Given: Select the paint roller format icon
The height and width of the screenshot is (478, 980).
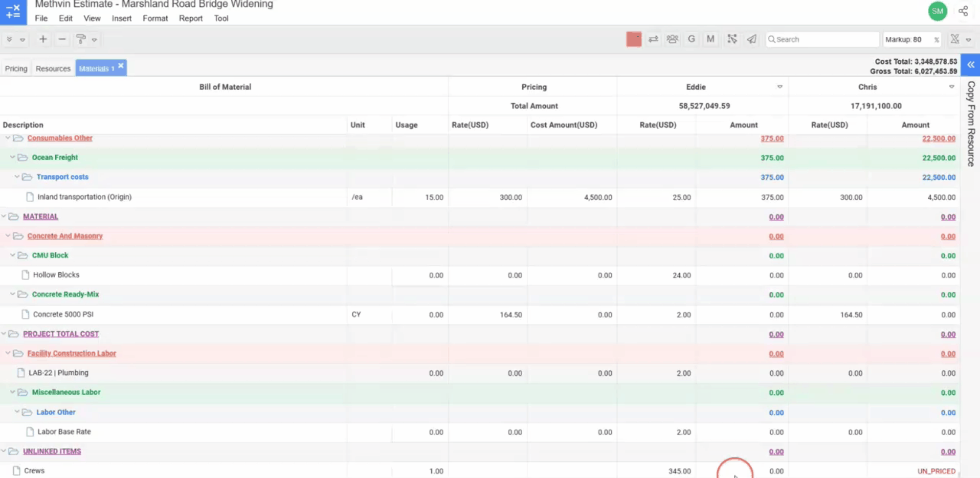Looking at the screenshot, I should pyautogui.click(x=81, y=39).
